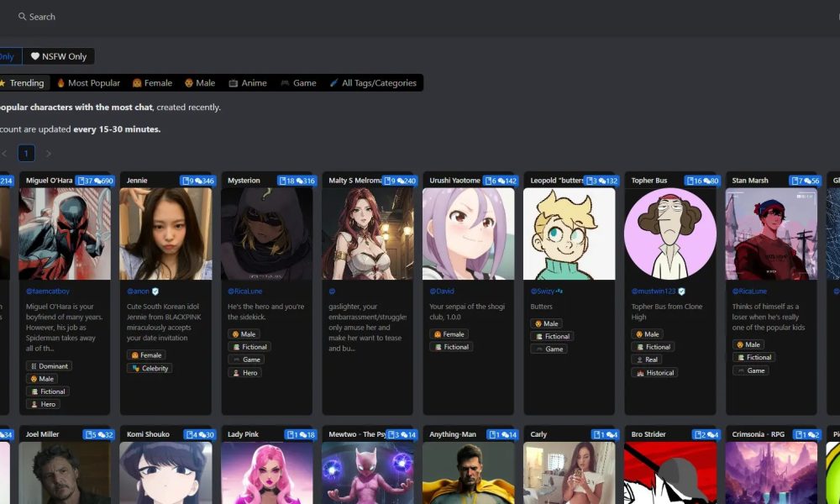
Task: Open @RicaLune profile under Mysterion
Action: (244, 291)
